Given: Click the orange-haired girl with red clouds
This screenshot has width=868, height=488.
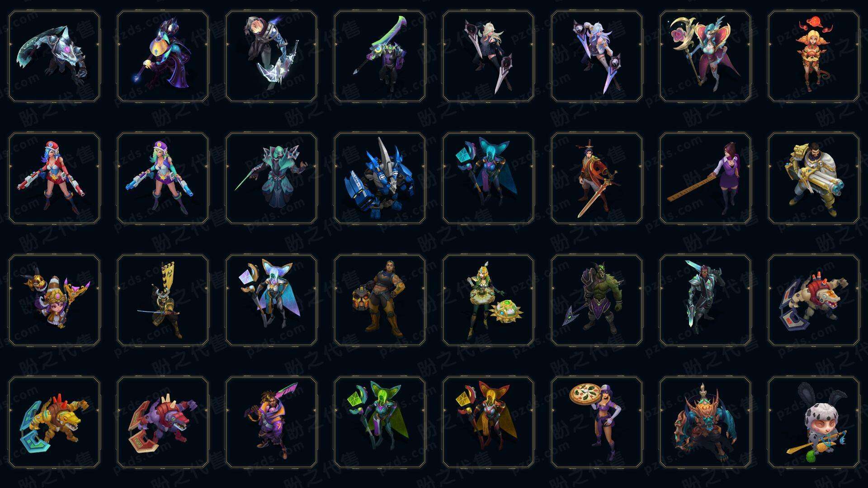Looking at the screenshot, I should point(813,56).
